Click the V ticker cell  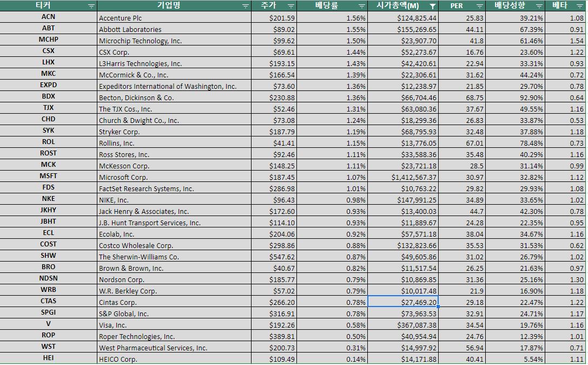tap(48, 324)
